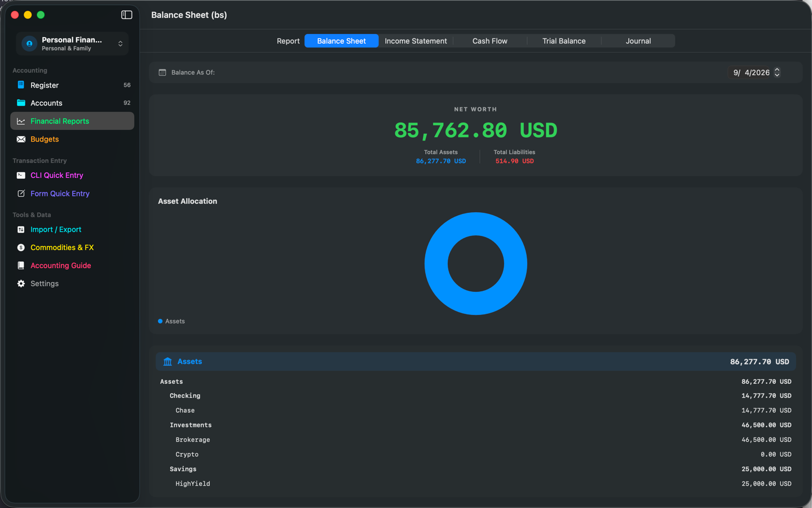Screen dimensions: 812x508
Task: Click the blue Assets legend dot
Action: point(160,321)
